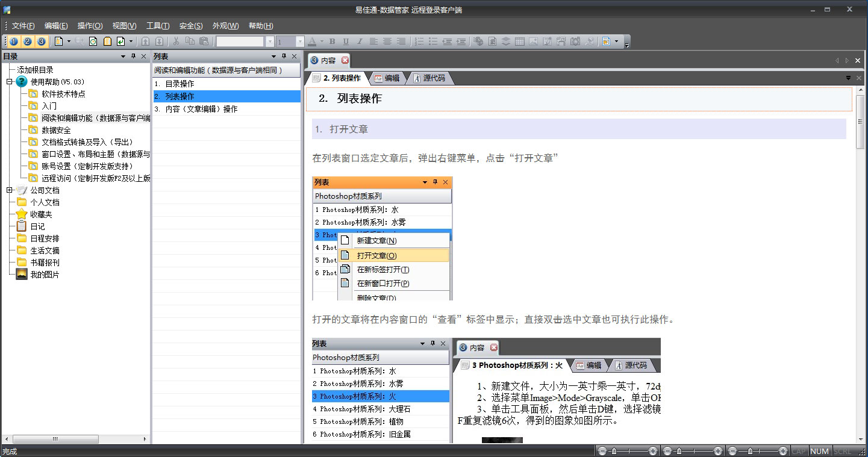Cut with the scissors icon

(176, 42)
